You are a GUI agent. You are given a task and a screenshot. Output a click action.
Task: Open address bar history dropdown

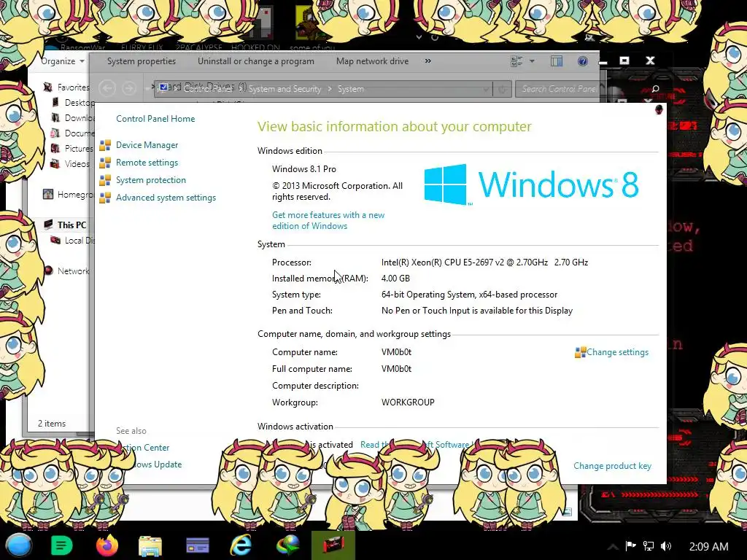coord(485,89)
